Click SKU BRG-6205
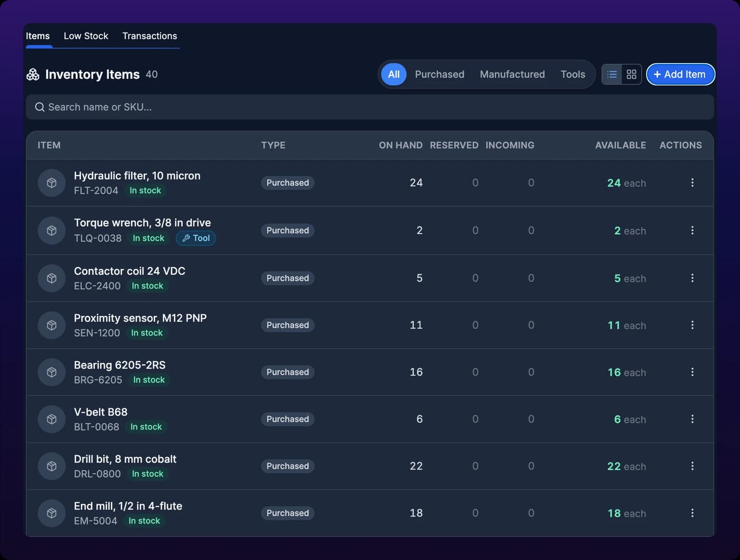Image resolution: width=740 pixels, height=560 pixels. 98,380
